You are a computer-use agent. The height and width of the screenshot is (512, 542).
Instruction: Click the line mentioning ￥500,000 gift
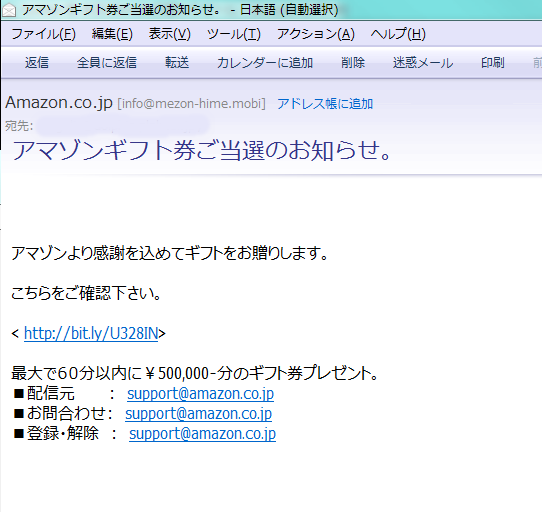(x=195, y=373)
